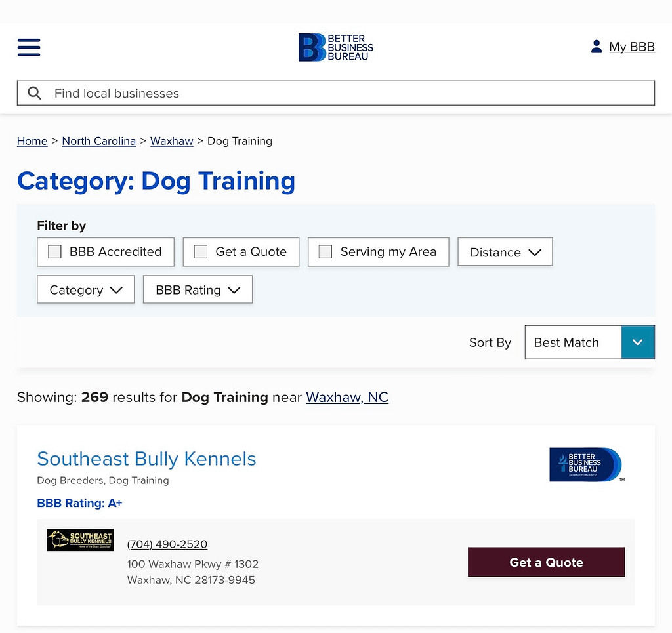Screen dimensions: 672x633
Task: Expand the Distance filter dropdown
Action: (505, 252)
